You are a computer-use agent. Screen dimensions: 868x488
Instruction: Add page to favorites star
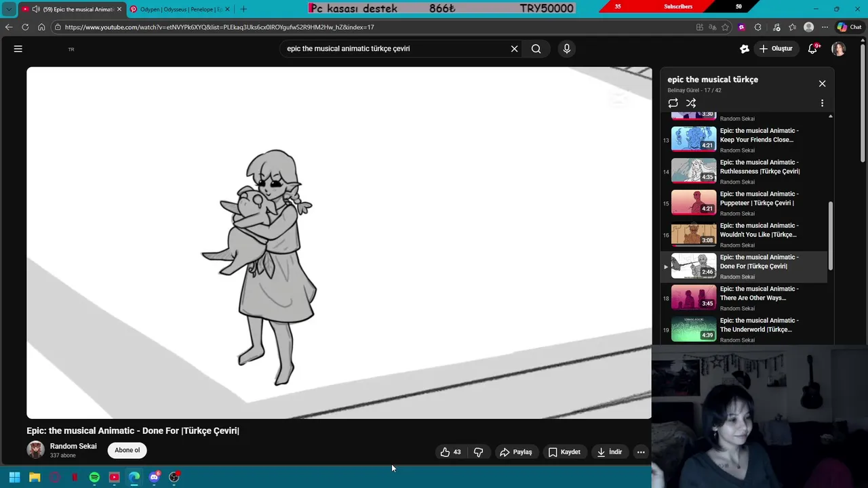(725, 27)
